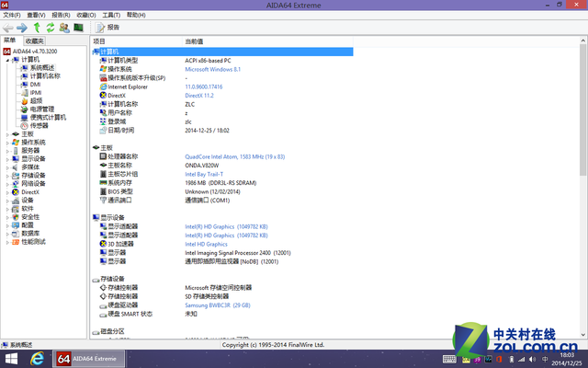This screenshot has width=588, height=368.
Task: Switch to the 收藏夹 tab
Action: pos(35,40)
